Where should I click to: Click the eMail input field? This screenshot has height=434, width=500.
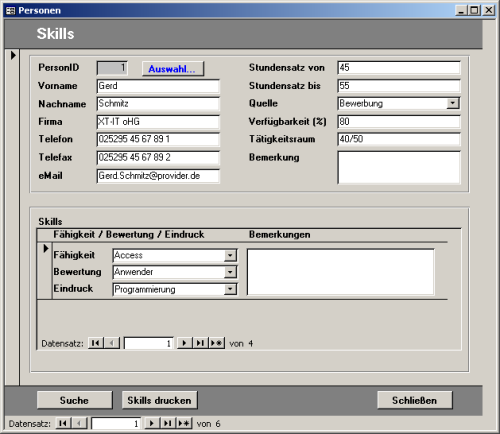pyautogui.click(x=158, y=176)
